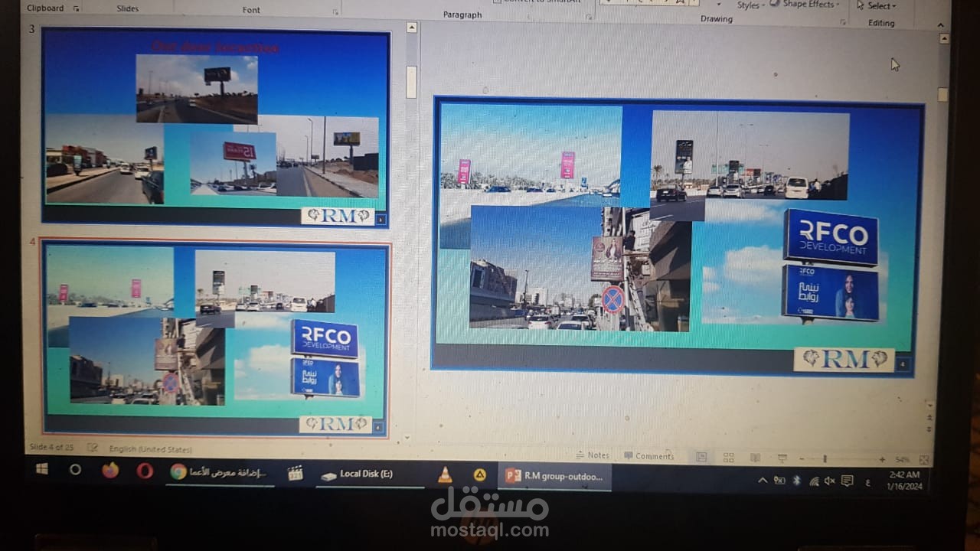Open the Action Center notifications icon

coord(847,481)
